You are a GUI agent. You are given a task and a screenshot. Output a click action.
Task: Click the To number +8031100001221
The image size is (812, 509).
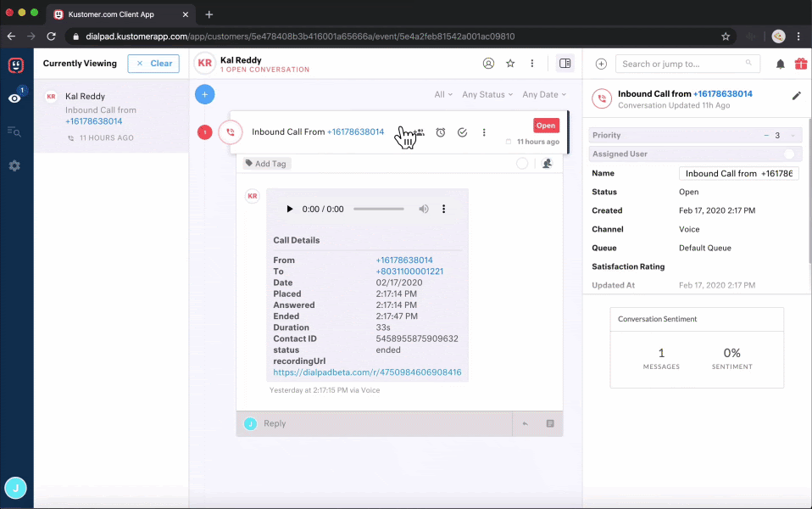pyautogui.click(x=409, y=271)
